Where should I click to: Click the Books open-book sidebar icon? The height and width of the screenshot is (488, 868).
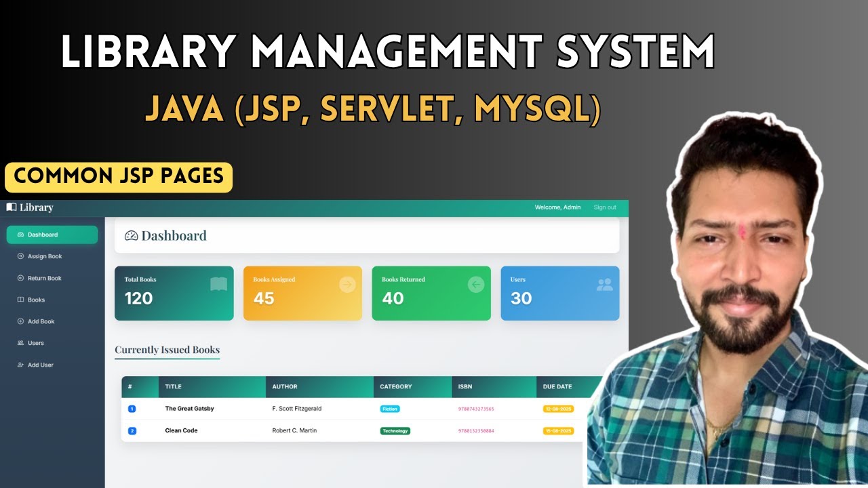point(20,300)
